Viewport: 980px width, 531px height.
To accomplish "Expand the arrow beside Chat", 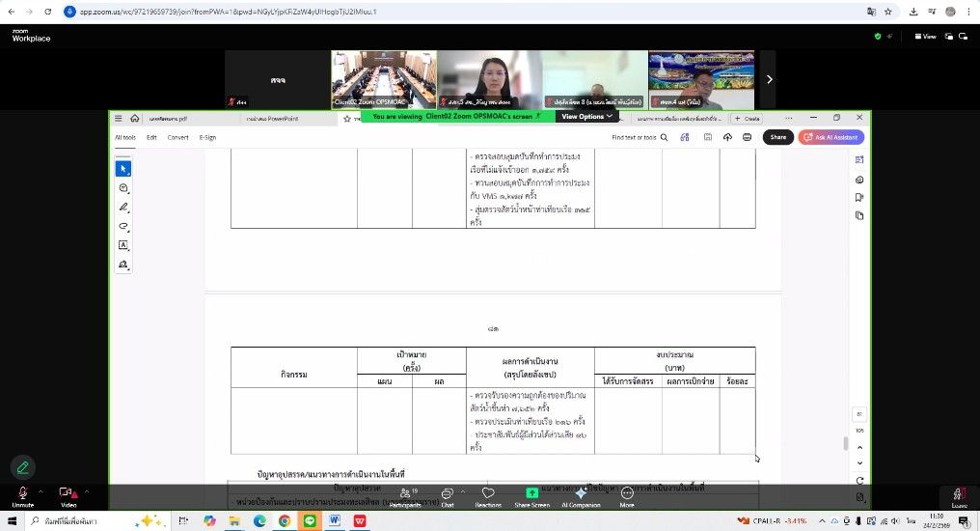I will [x=463, y=491].
